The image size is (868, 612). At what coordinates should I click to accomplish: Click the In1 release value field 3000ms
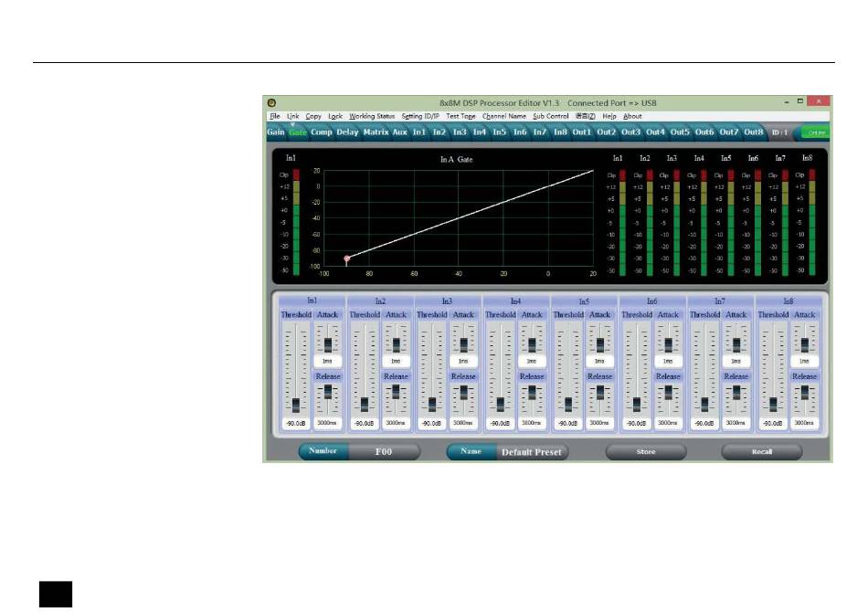tap(328, 423)
